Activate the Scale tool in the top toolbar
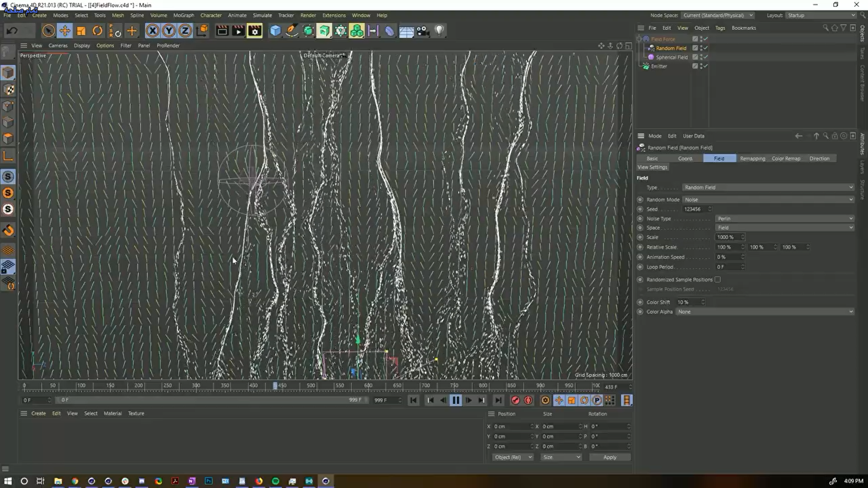The image size is (868, 488). 81,31
